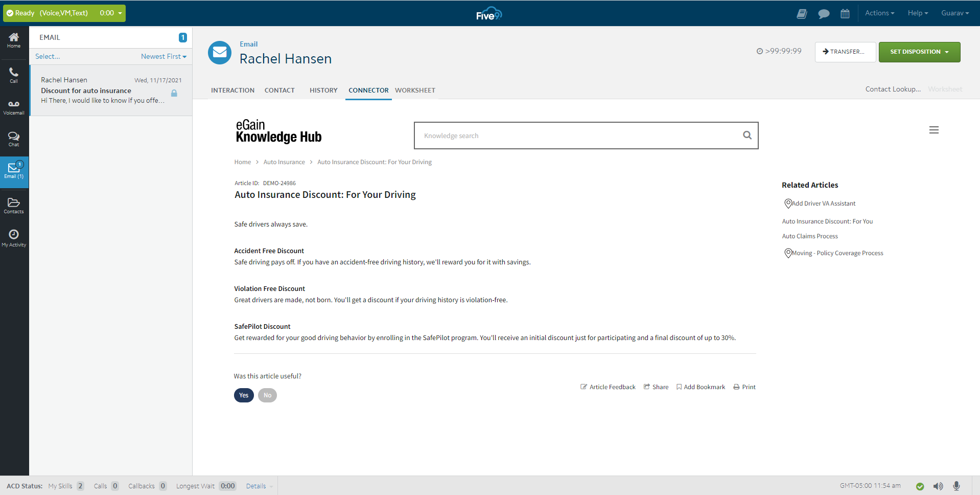
Task: Mute the microphone in the status bar
Action: (956, 486)
